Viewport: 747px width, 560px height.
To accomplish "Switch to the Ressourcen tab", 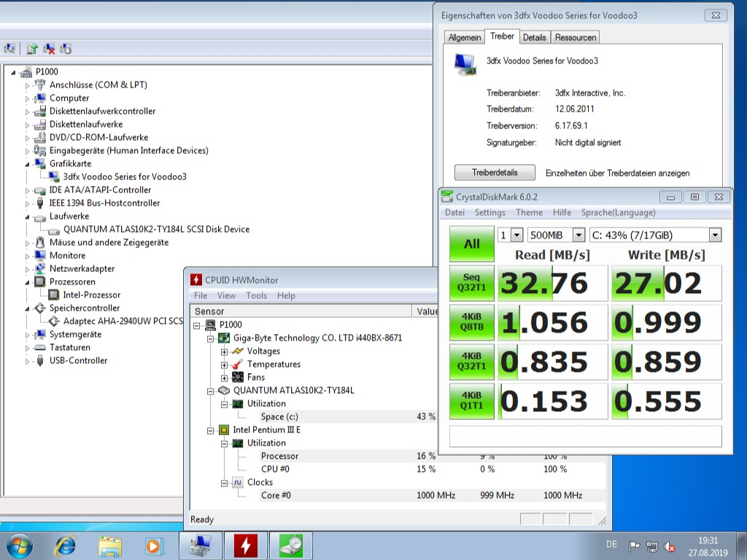I will click(x=576, y=38).
